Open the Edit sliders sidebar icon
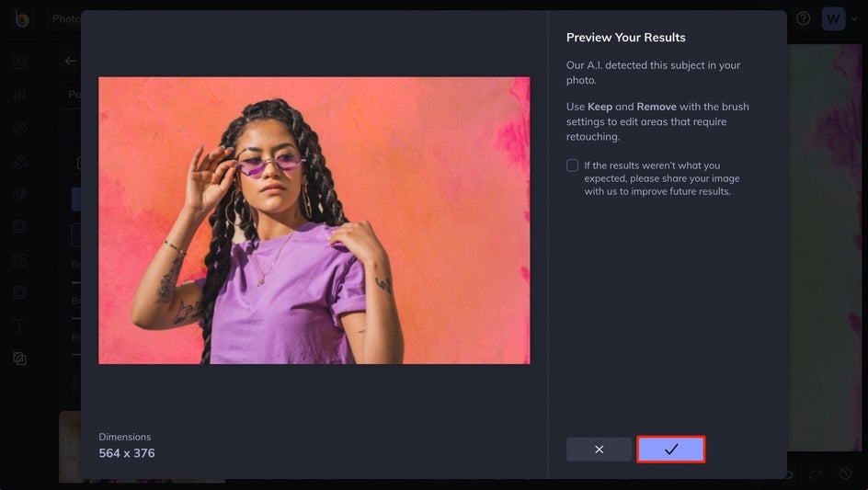This screenshot has width=868, height=490. (x=20, y=96)
